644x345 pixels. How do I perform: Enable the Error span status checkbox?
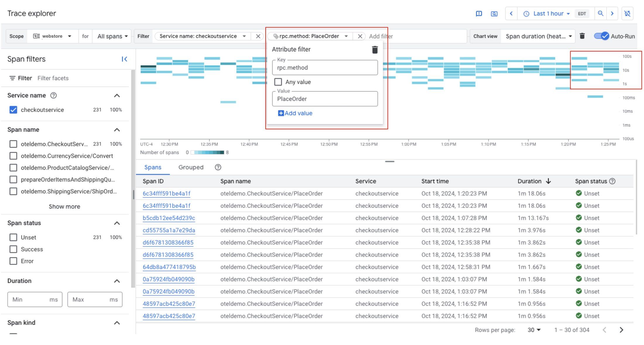[x=13, y=261]
